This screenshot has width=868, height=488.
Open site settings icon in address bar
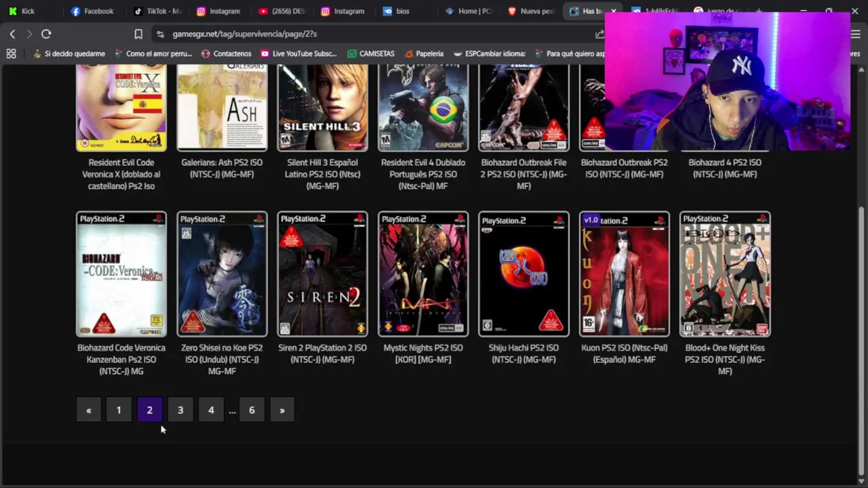tap(160, 34)
